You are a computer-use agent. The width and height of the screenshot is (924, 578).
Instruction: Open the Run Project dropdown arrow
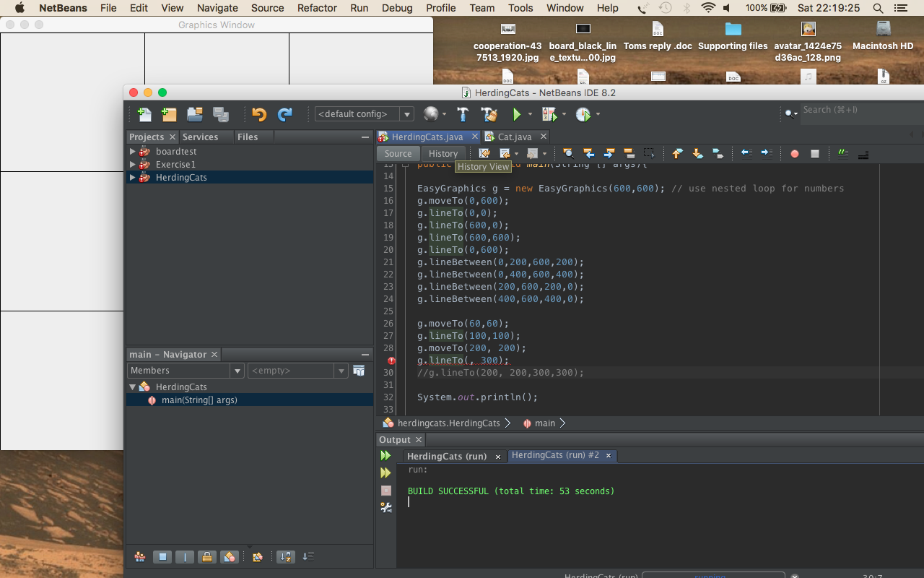(530, 114)
